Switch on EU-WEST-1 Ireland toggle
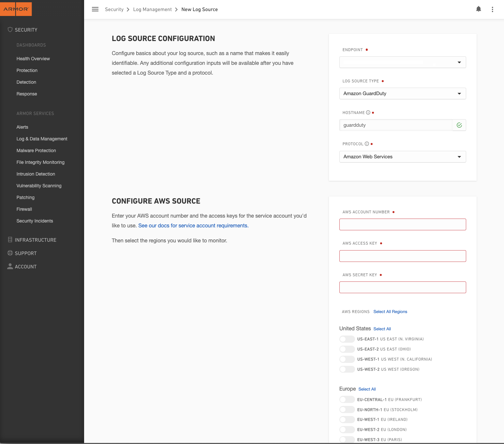The image size is (504, 444). point(347,420)
